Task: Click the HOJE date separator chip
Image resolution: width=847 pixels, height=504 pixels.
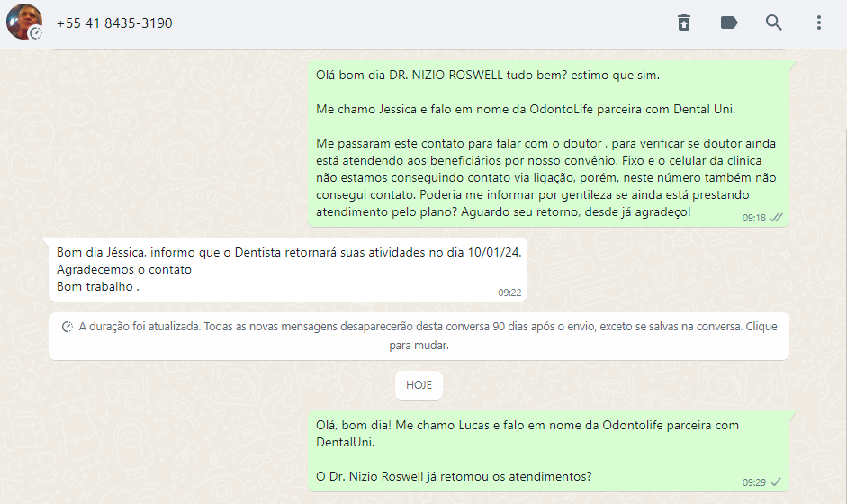Action: coord(419,385)
